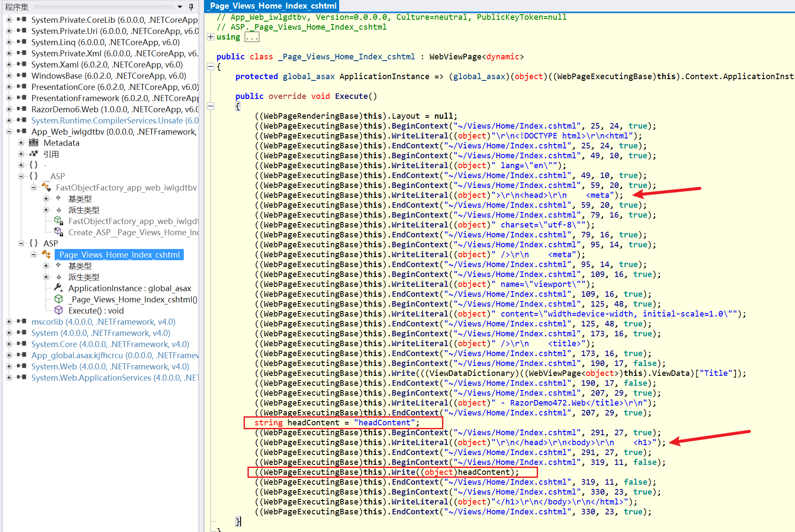
Task: Select the Page_Views_Home_Index_cshtml editor tab
Action: click(272, 6)
